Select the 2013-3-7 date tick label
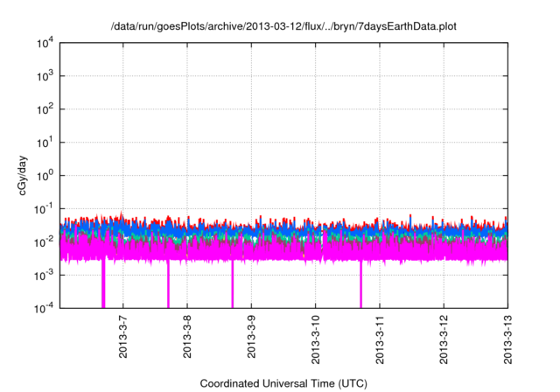The width and height of the screenshot is (560, 392). 122,339
